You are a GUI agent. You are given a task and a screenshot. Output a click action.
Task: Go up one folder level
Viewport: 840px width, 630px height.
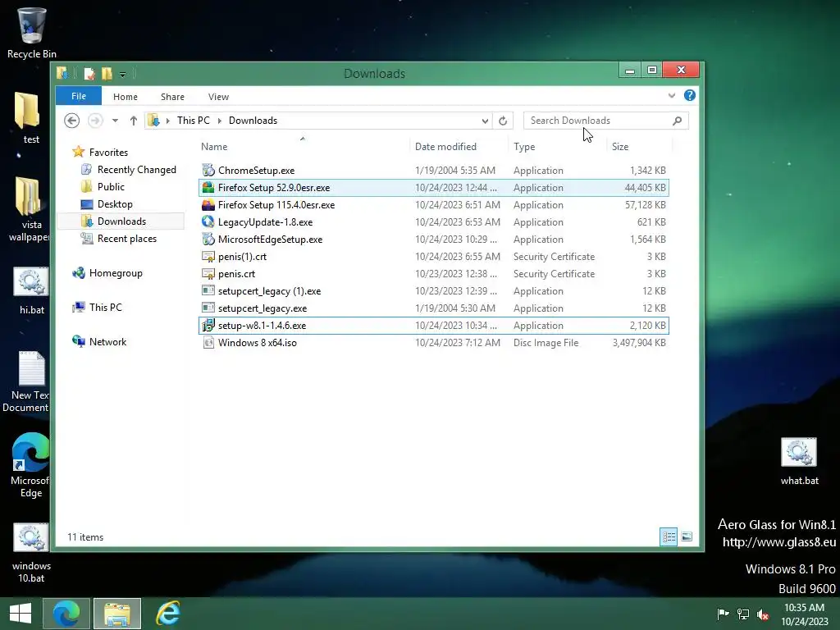point(134,121)
